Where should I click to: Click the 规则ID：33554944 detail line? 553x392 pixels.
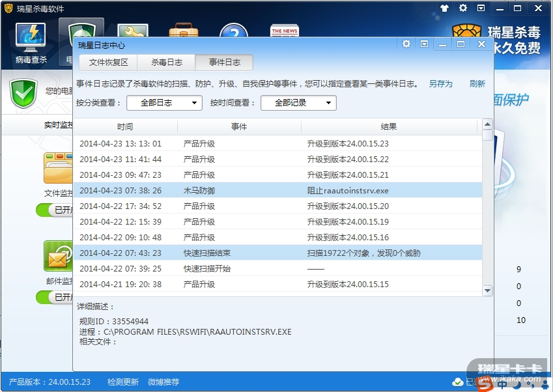114,322
